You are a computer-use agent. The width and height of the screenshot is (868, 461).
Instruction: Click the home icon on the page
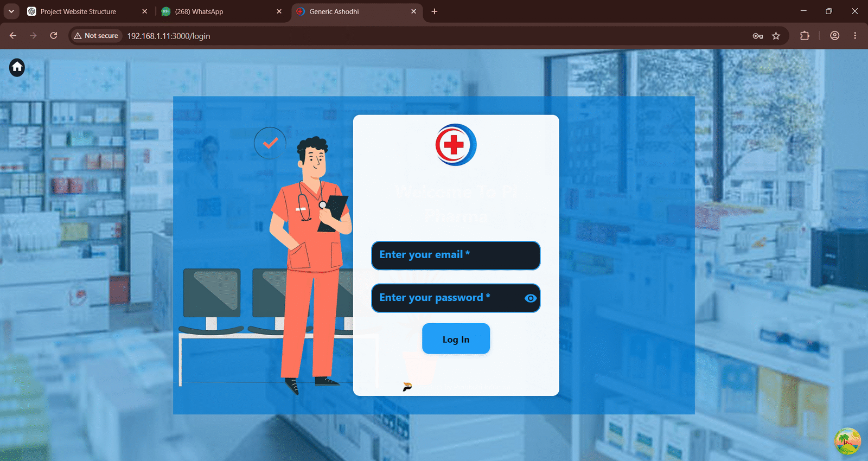(17, 67)
